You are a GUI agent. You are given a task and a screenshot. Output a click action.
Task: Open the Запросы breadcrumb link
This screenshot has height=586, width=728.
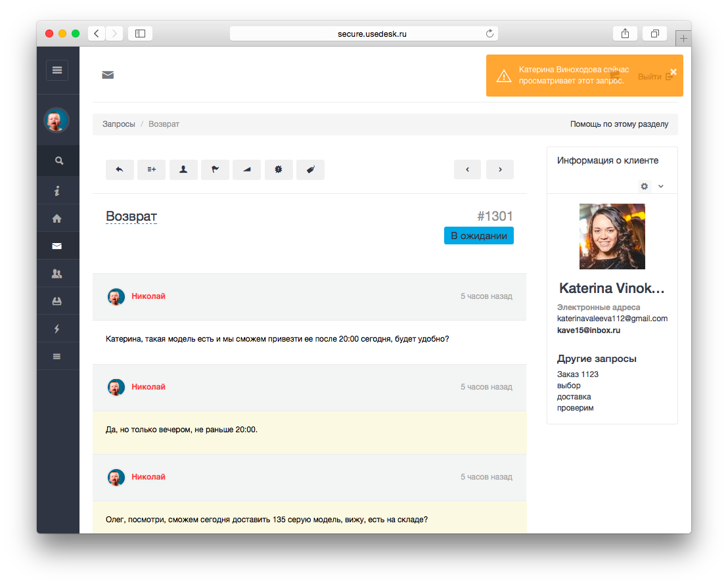[119, 124]
